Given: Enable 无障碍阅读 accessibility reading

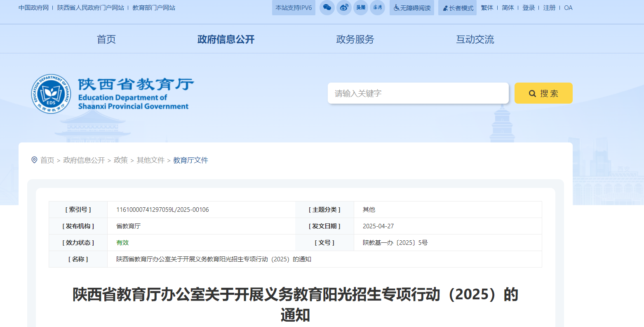Looking at the screenshot, I should (412, 7).
